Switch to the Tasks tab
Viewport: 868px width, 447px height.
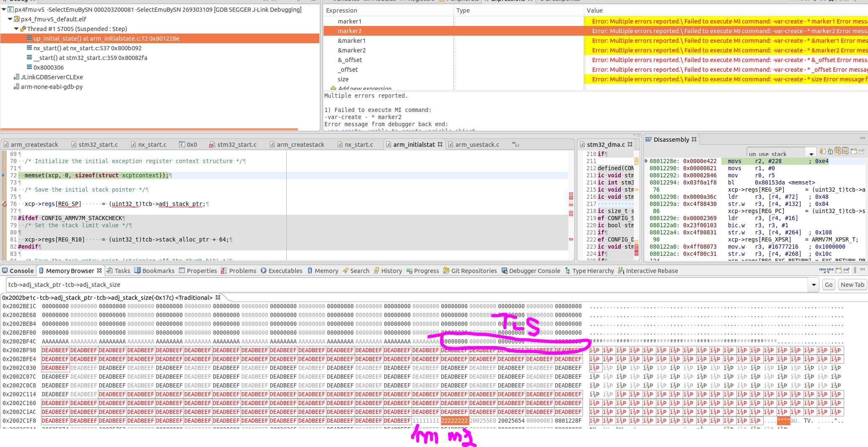pos(118,271)
